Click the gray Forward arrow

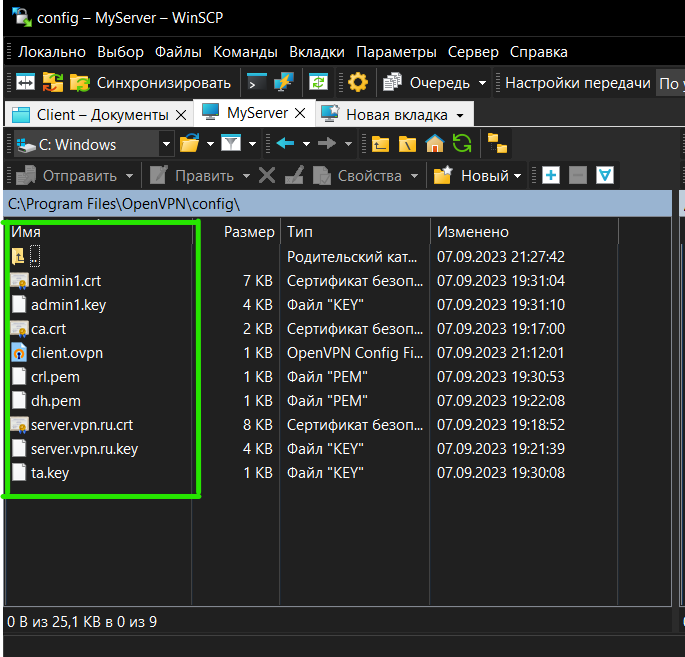point(327,143)
